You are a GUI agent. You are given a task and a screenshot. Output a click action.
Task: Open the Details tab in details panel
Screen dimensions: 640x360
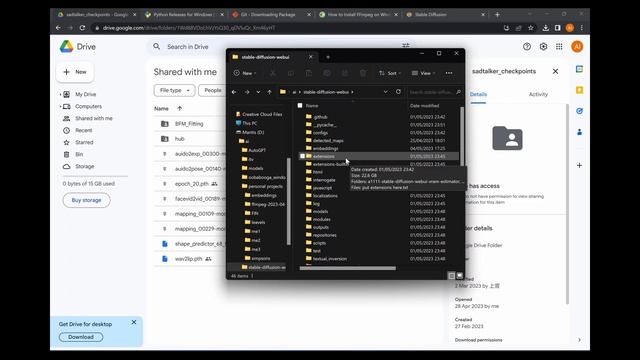click(478, 94)
